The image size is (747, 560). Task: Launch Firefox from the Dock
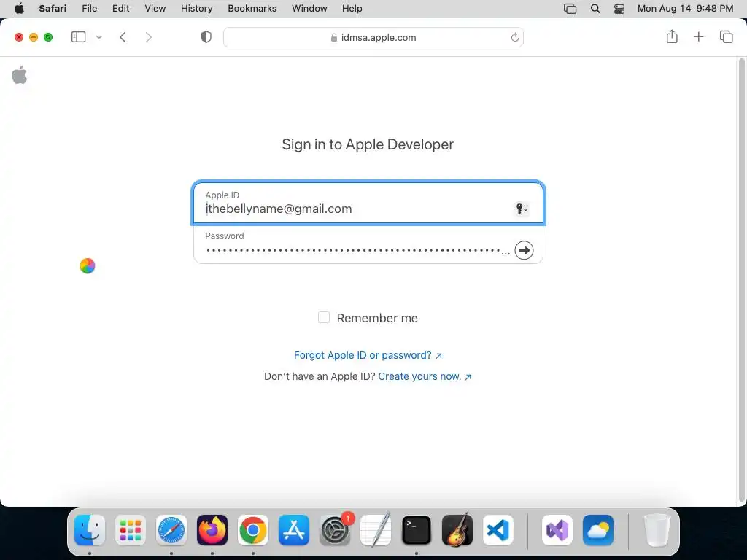click(x=212, y=530)
